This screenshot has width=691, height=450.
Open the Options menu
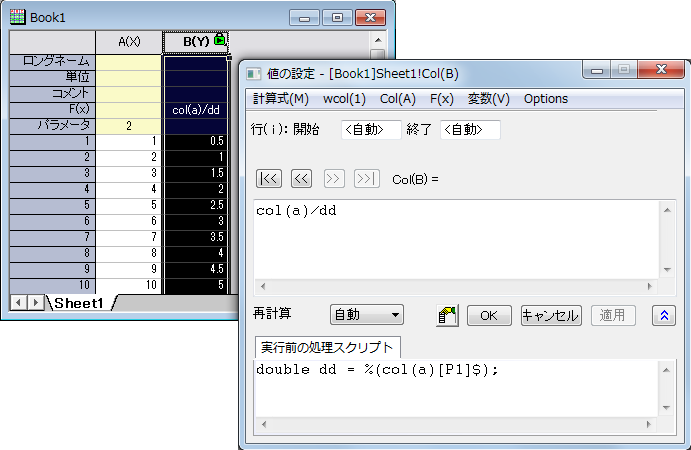(x=546, y=99)
